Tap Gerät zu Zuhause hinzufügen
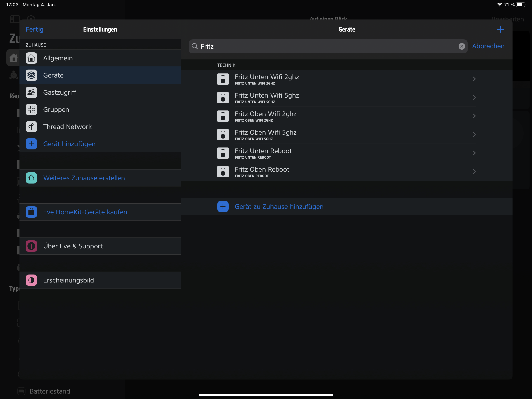This screenshot has width=532, height=399. [x=279, y=207]
